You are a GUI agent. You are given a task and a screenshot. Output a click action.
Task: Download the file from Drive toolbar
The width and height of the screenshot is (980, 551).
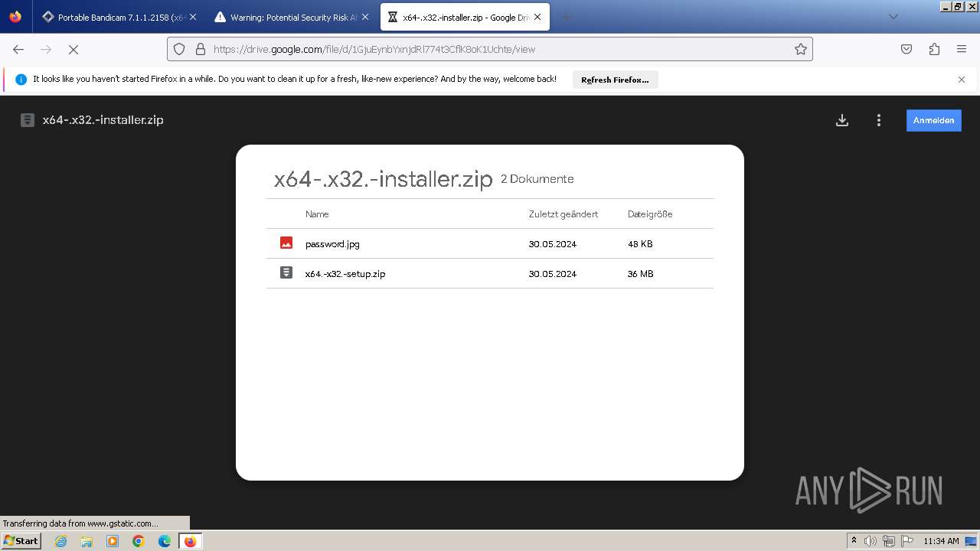pos(842,120)
